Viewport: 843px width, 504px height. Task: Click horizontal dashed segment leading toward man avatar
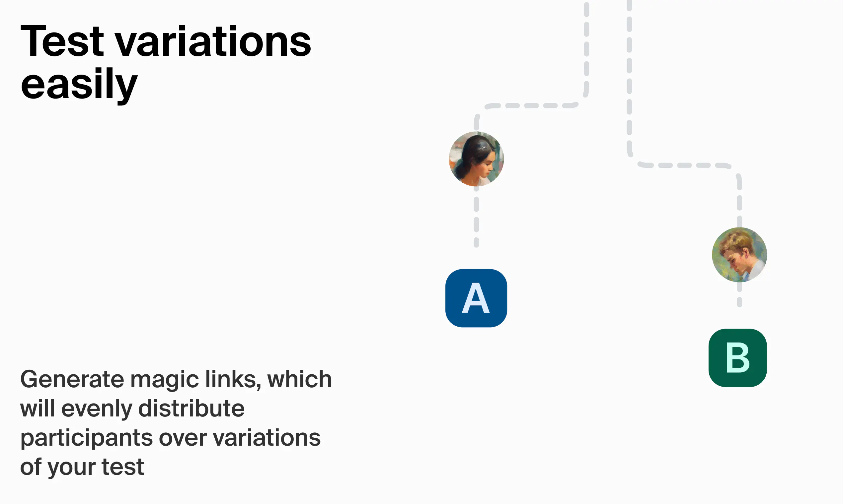pyautogui.click(x=684, y=165)
